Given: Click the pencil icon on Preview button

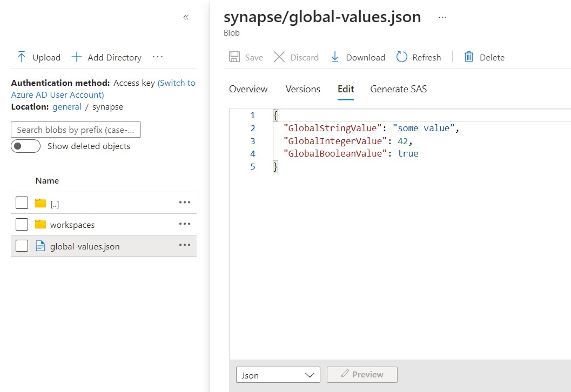Looking at the screenshot, I should click(345, 374).
